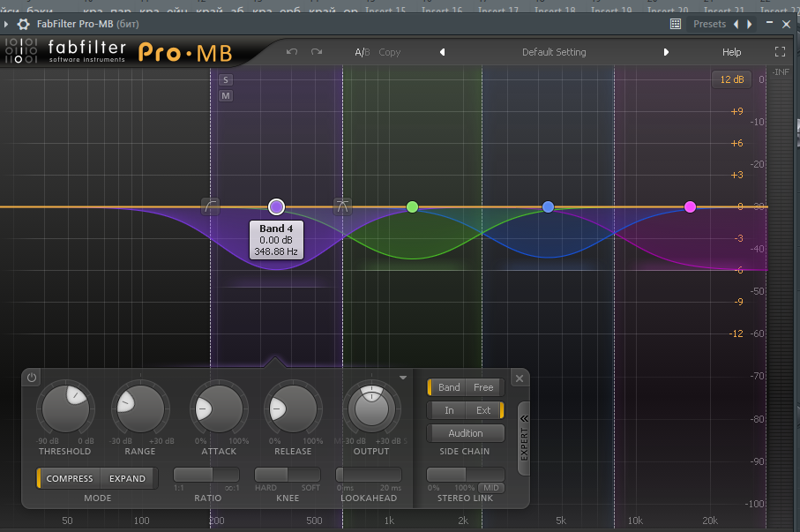
Task: Go to the previous Pro-MB preset
Action: point(443,52)
